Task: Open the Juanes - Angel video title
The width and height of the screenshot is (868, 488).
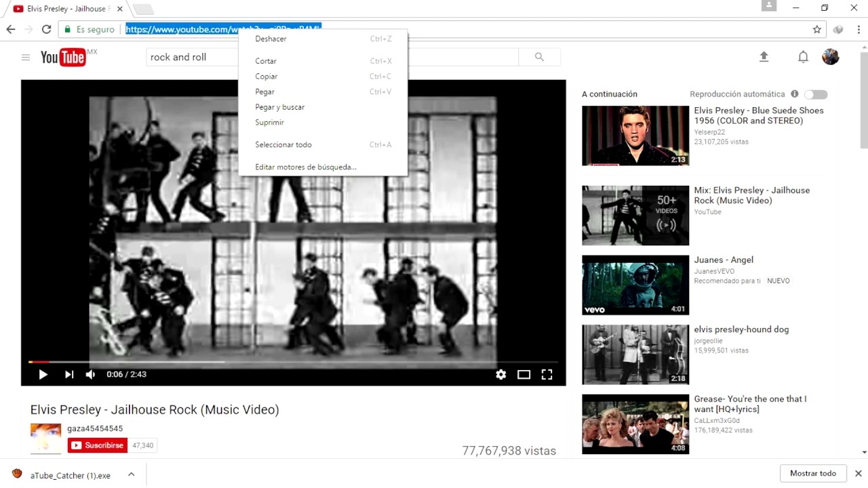Action: pyautogui.click(x=724, y=260)
